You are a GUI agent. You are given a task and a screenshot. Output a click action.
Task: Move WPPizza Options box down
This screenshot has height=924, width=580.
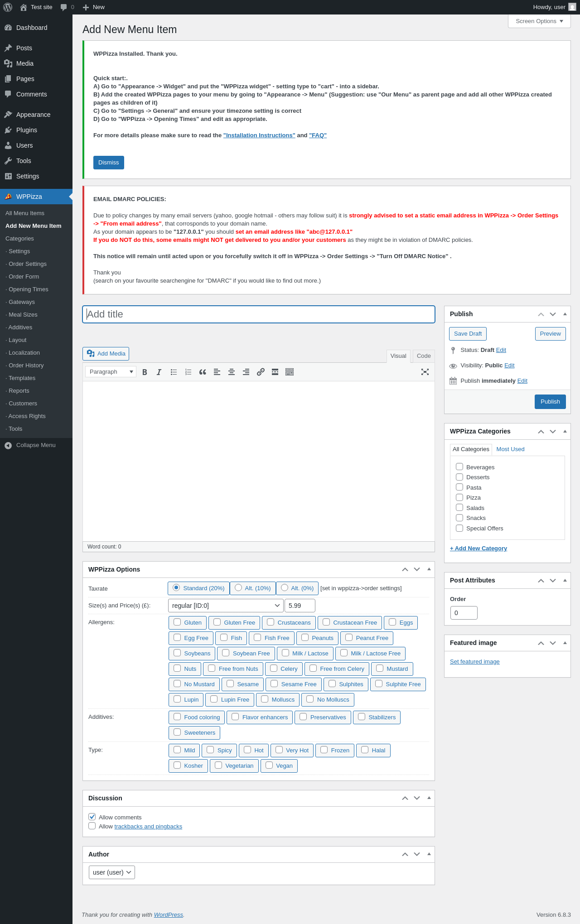coord(417,569)
